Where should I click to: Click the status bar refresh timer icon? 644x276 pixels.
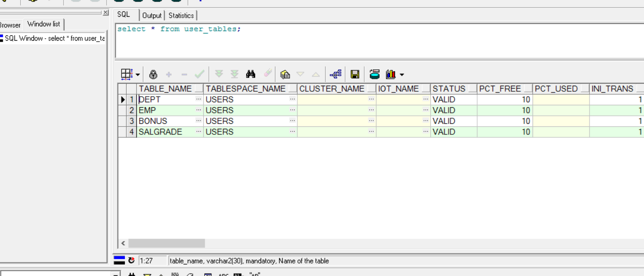(x=131, y=260)
